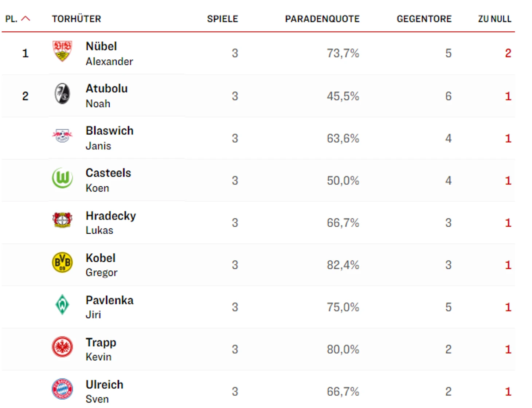This screenshot has height=408, width=532.
Task: Sort by the Spiele column header
Action: [x=222, y=19]
